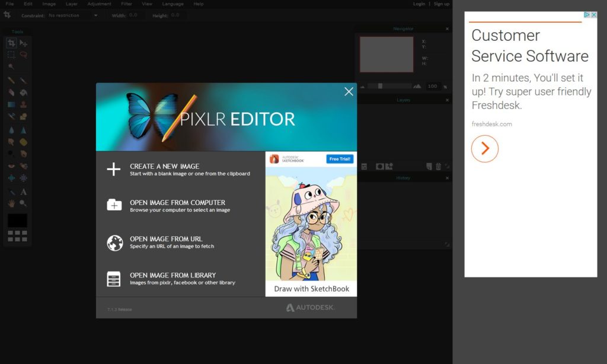The height and width of the screenshot is (364, 607).
Task: Open the File menu
Action: coord(9,4)
